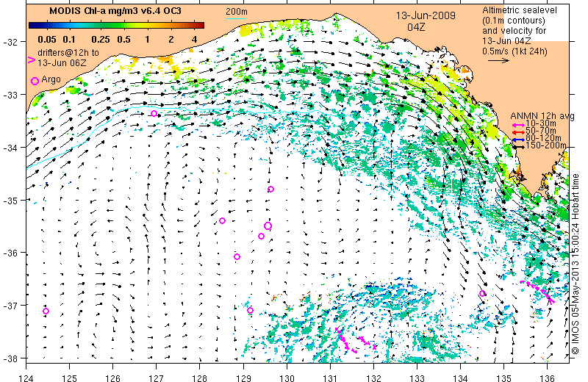This screenshot has width=588, height=382.
Task: Click the 50-70m depth label
Action: point(541,131)
